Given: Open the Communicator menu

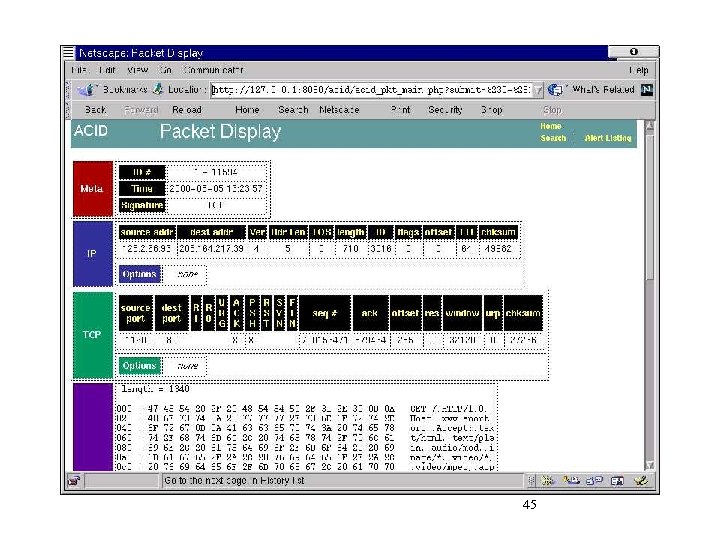Looking at the screenshot, I should pyautogui.click(x=213, y=70).
